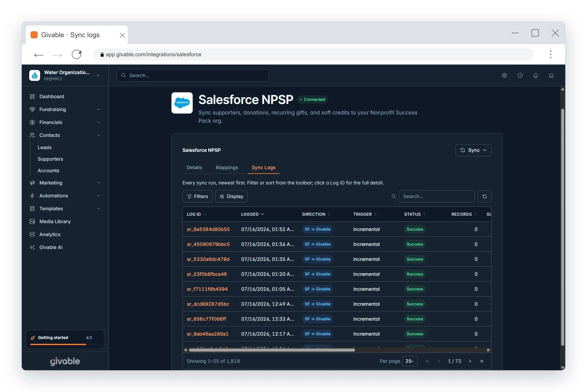Open log sr_8a5384d80b50 detail
Screen dimensions: 587x392
(208, 229)
